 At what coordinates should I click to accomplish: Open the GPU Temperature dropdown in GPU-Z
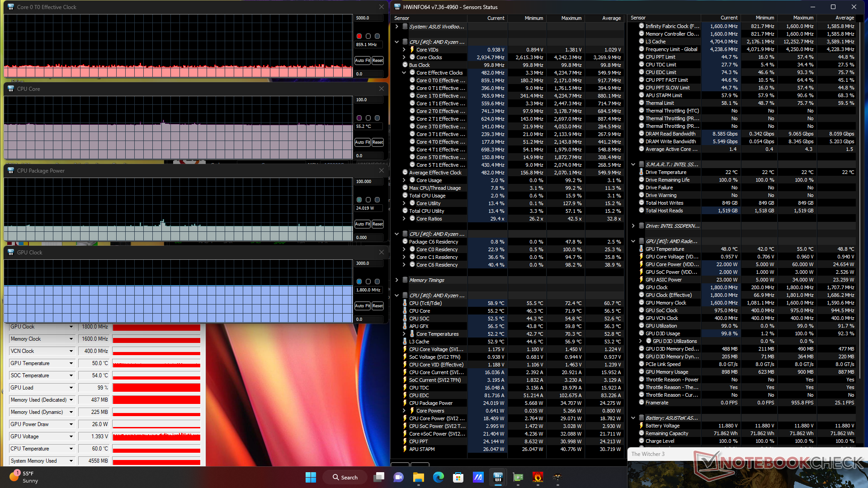pyautogui.click(x=71, y=363)
